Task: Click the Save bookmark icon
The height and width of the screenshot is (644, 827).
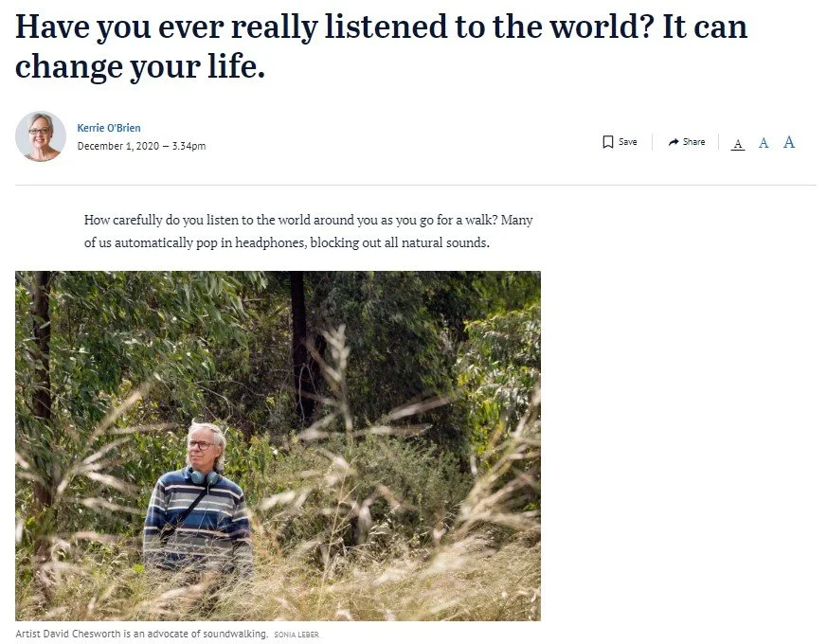Action: click(x=607, y=142)
